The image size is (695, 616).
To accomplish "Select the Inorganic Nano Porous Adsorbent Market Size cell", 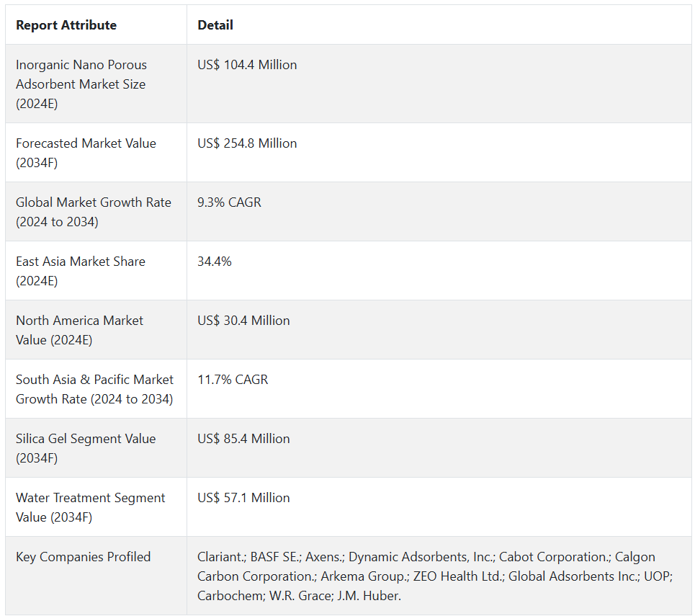I will 81,84.
